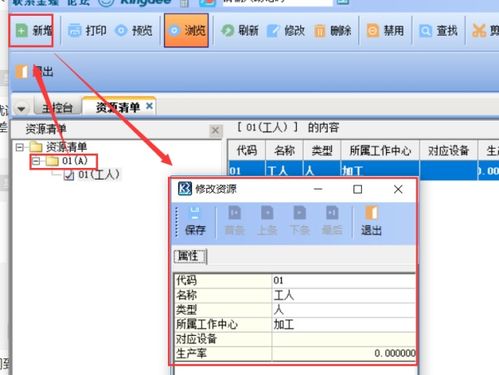Screen dimensions: 499x375
Task: Open the tab list dropdown arrow
Action: click(x=22, y=109)
